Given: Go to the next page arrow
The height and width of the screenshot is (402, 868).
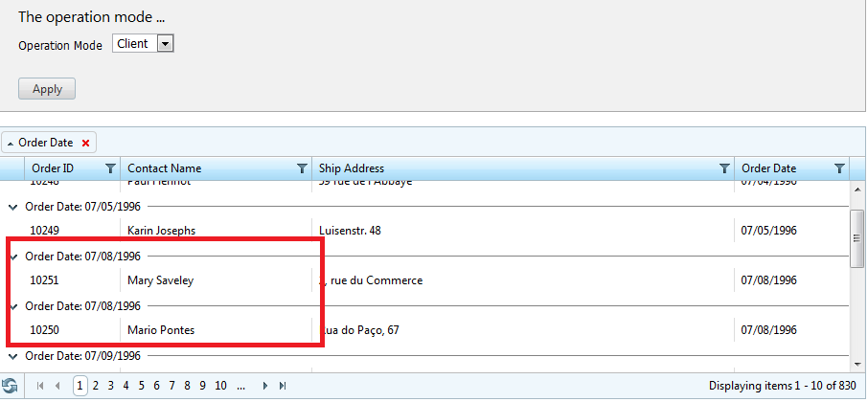Looking at the screenshot, I should pos(265,386).
